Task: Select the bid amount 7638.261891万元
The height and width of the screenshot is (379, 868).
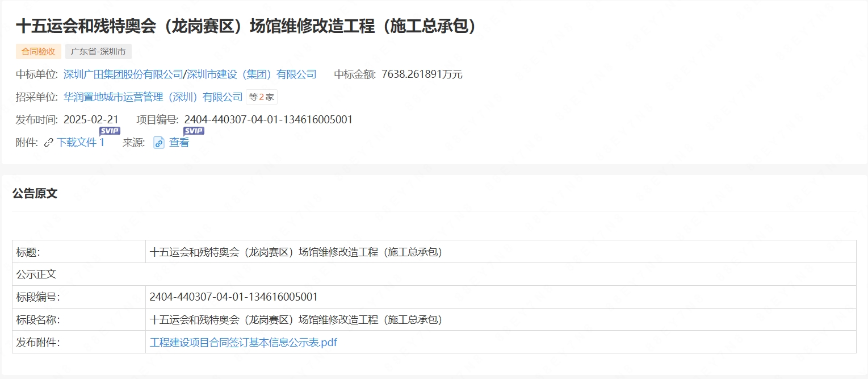Action: [x=422, y=74]
